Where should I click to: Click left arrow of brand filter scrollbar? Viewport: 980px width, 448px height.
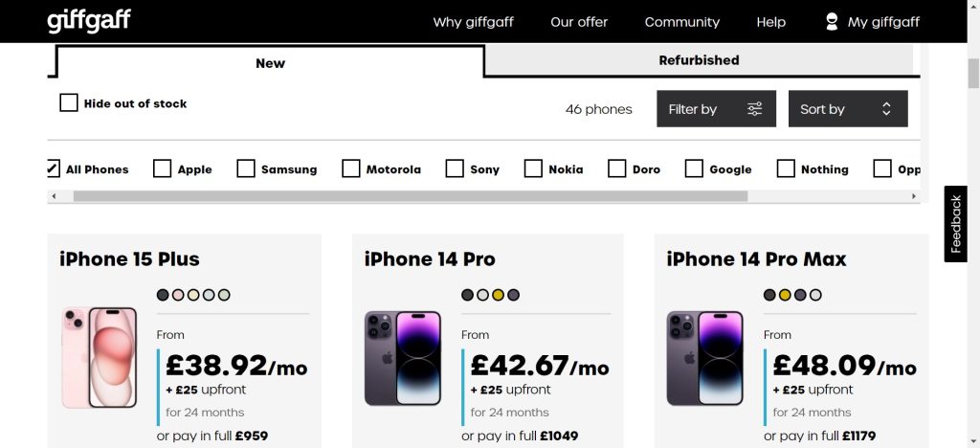(54, 196)
